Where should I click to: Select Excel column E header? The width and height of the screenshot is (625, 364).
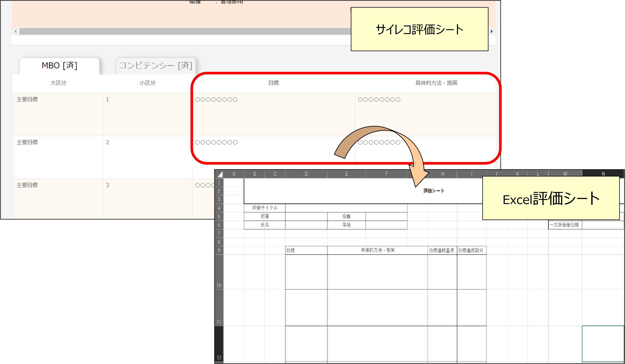point(346,174)
